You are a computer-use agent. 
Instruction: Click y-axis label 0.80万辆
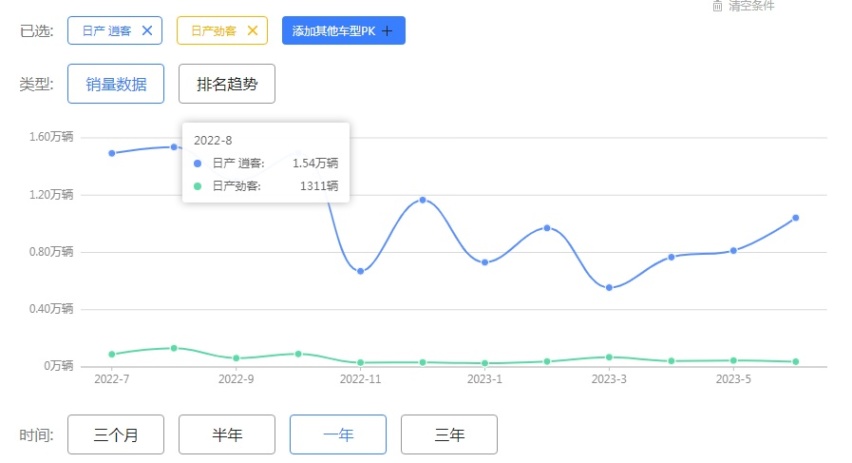pyautogui.click(x=51, y=252)
